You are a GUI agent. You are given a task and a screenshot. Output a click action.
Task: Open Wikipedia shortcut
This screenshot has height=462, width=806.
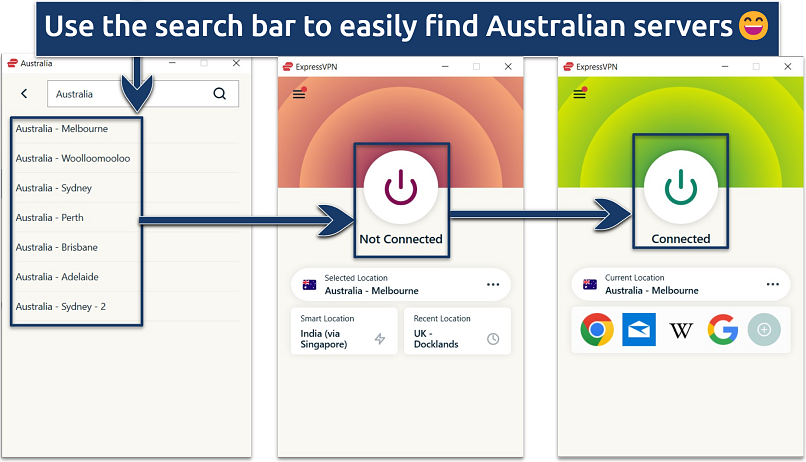681,330
